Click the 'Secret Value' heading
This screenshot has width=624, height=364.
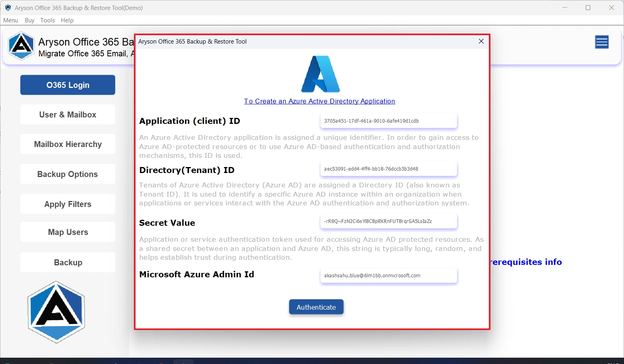[x=167, y=223]
